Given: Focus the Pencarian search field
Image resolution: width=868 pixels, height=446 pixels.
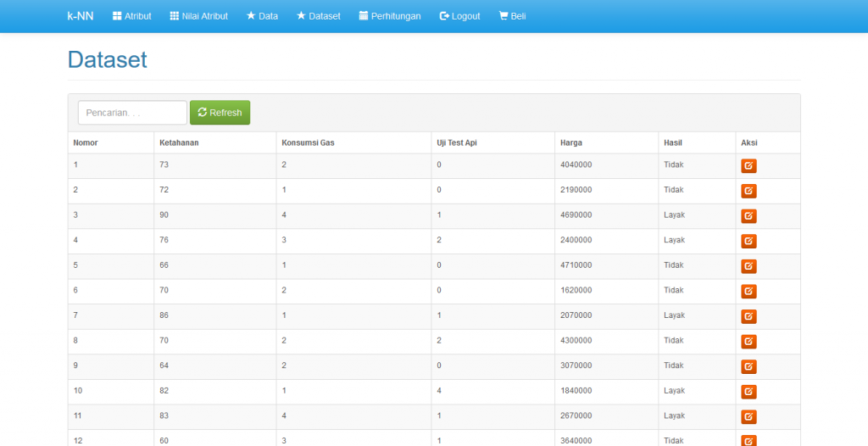Looking at the screenshot, I should click(132, 113).
